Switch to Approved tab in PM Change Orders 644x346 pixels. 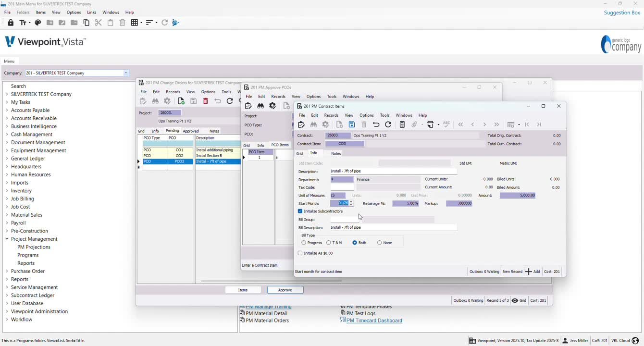pyautogui.click(x=191, y=131)
